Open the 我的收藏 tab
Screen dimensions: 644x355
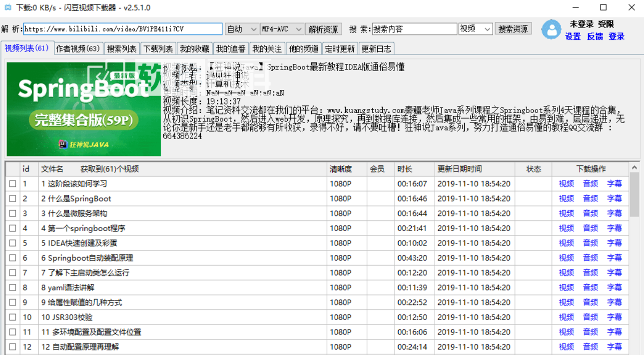[194, 48]
